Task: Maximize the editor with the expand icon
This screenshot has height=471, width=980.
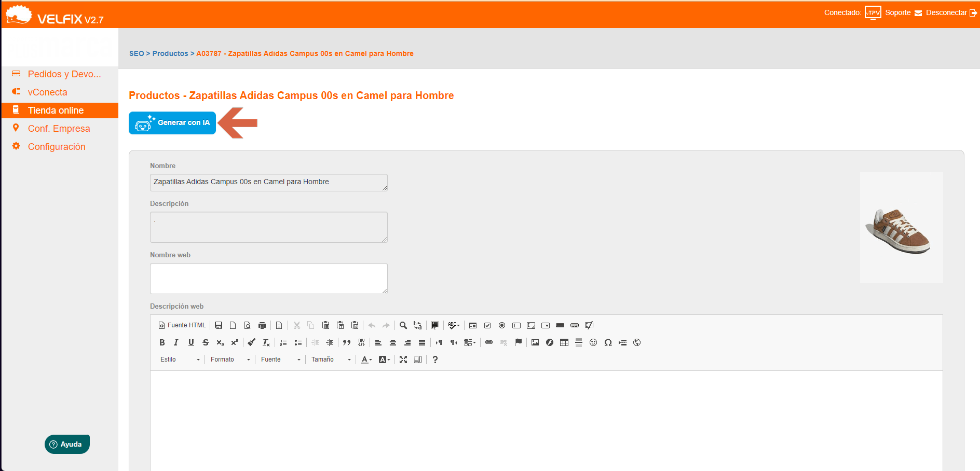Action: click(x=403, y=359)
